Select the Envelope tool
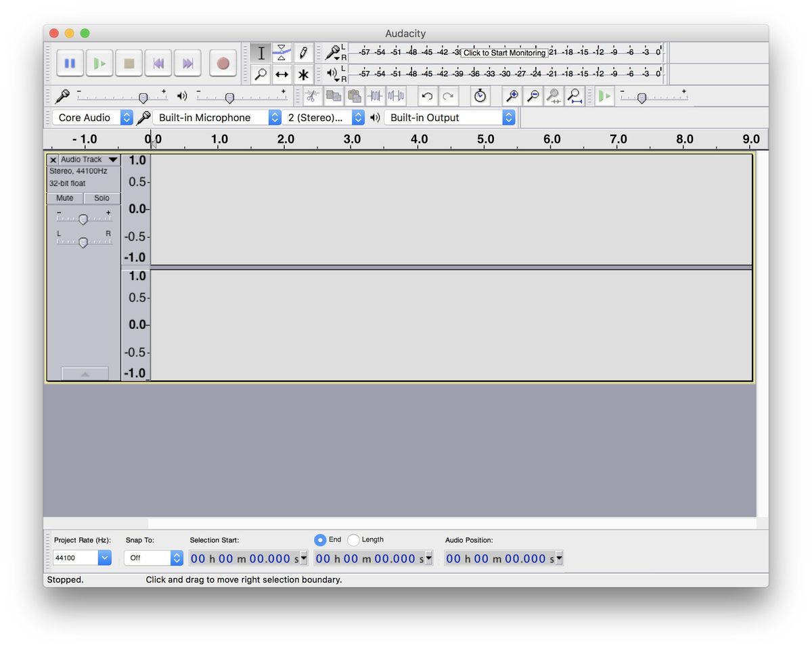Image resolution: width=812 pixels, height=649 pixels. pos(281,52)
